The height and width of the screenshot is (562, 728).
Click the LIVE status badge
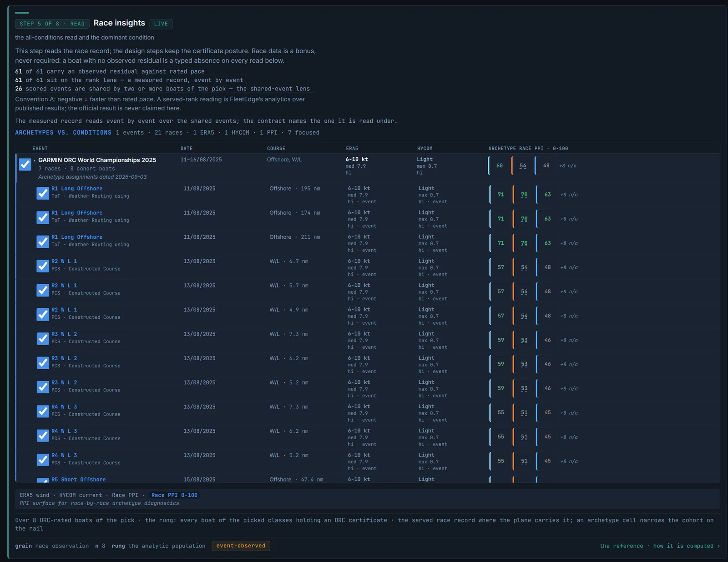[161, 24]
